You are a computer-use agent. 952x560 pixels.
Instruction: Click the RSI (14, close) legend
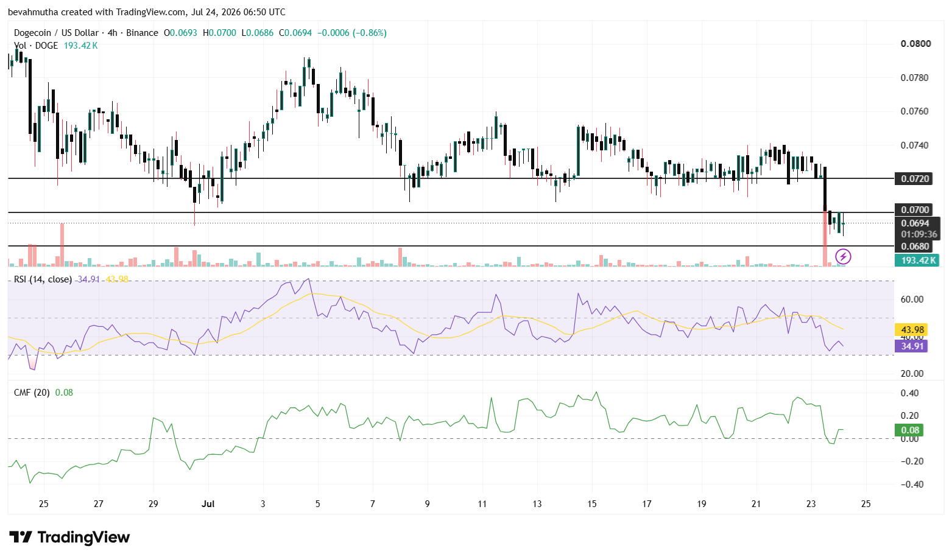coord(43,279)
